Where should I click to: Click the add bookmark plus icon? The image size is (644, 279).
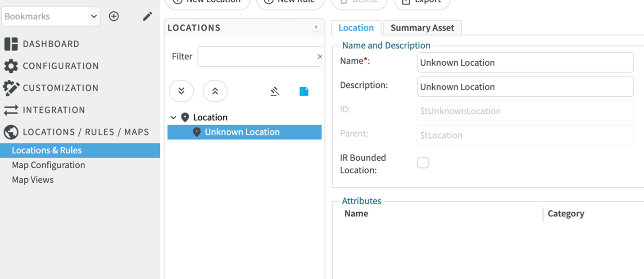click(x=114, y=17)
